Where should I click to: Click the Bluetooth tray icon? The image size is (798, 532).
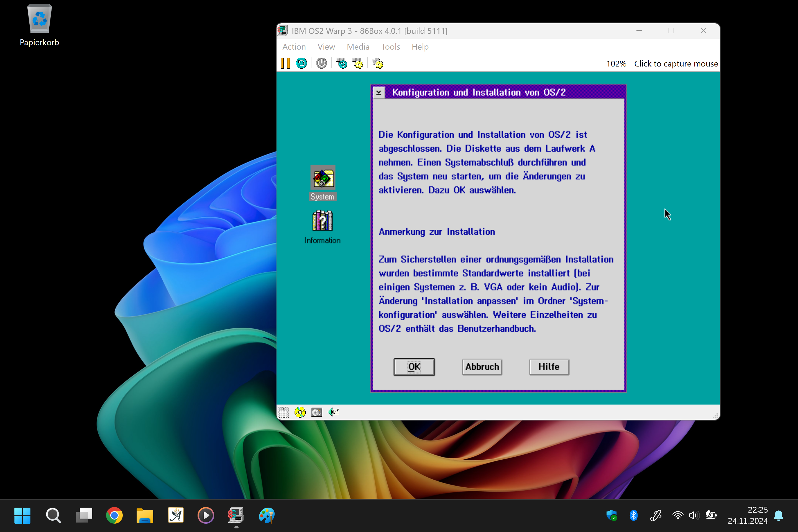click(633, 516)
